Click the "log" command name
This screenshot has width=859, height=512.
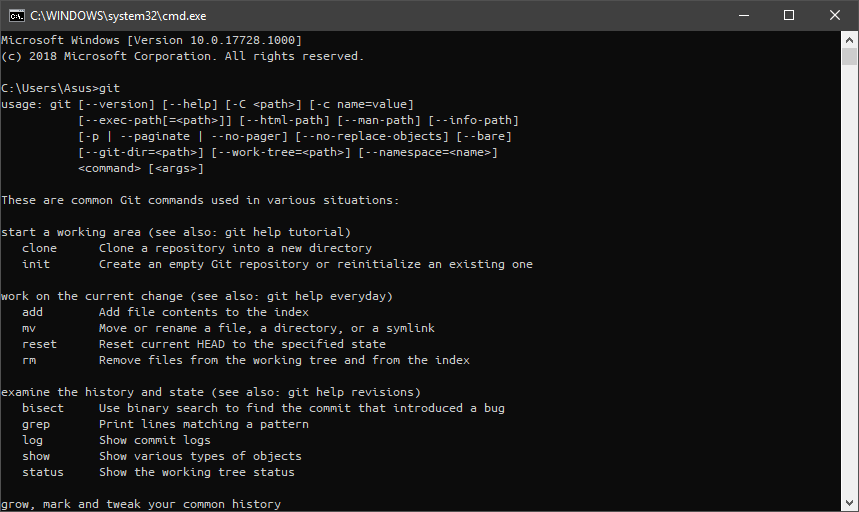[33, 440]
